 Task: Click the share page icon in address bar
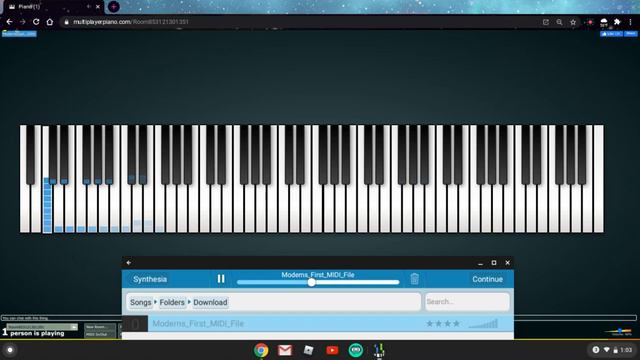[546, 22]
